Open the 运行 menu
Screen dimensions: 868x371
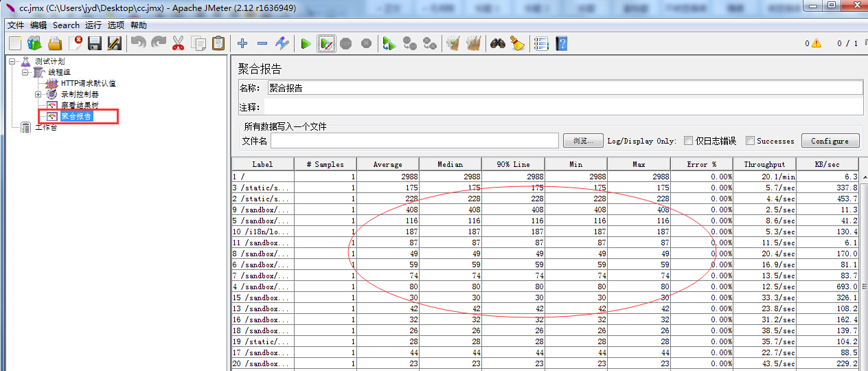(x=93, y=25)
